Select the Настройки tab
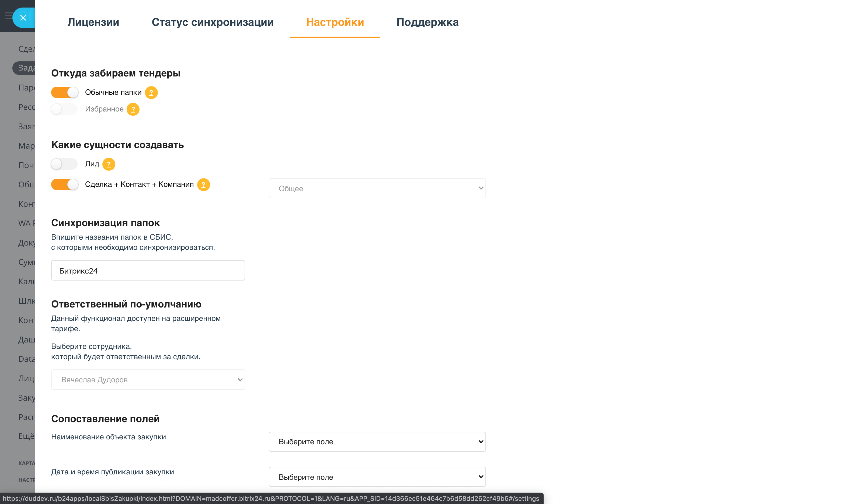This screenshot has height=504, width=862. [x=335, y=22]
